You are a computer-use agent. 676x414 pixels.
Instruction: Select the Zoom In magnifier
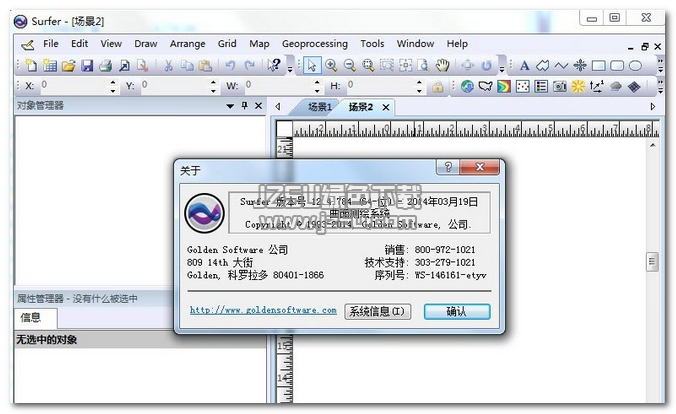point(331,66)
